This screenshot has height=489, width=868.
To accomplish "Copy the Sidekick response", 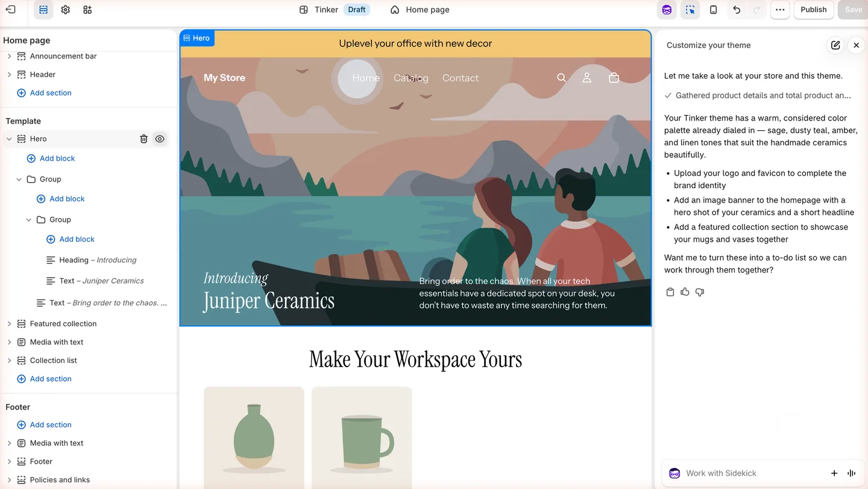I will click(670, 292).
